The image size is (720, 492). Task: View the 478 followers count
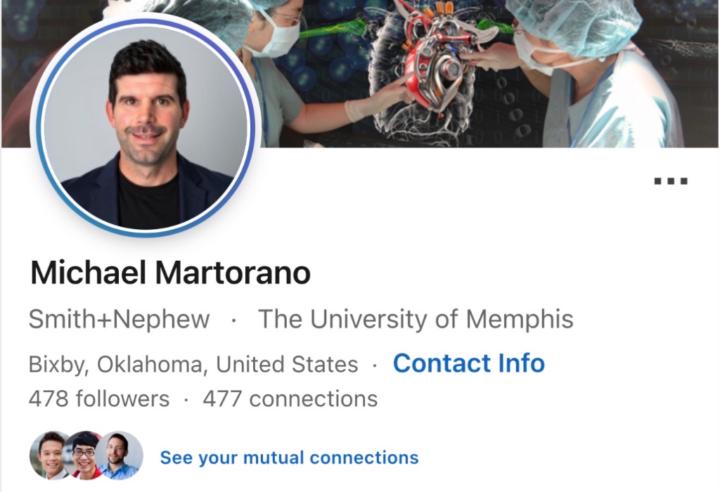[99, 398]
